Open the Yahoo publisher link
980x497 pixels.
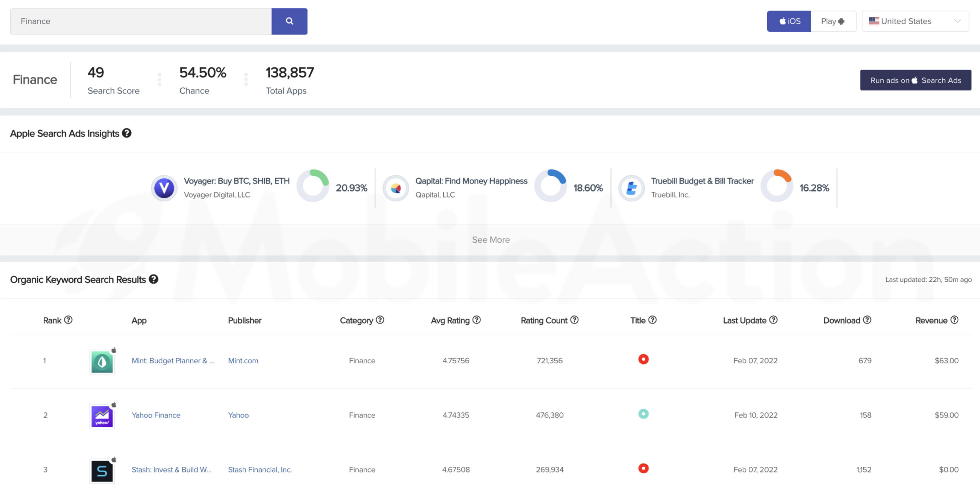(x=238, y=415)
